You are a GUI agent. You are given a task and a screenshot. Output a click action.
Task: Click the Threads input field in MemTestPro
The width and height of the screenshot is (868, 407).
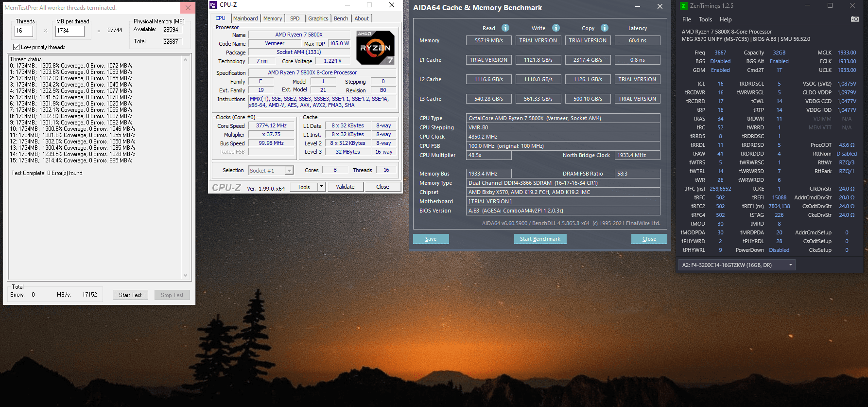tap(24, 31)
